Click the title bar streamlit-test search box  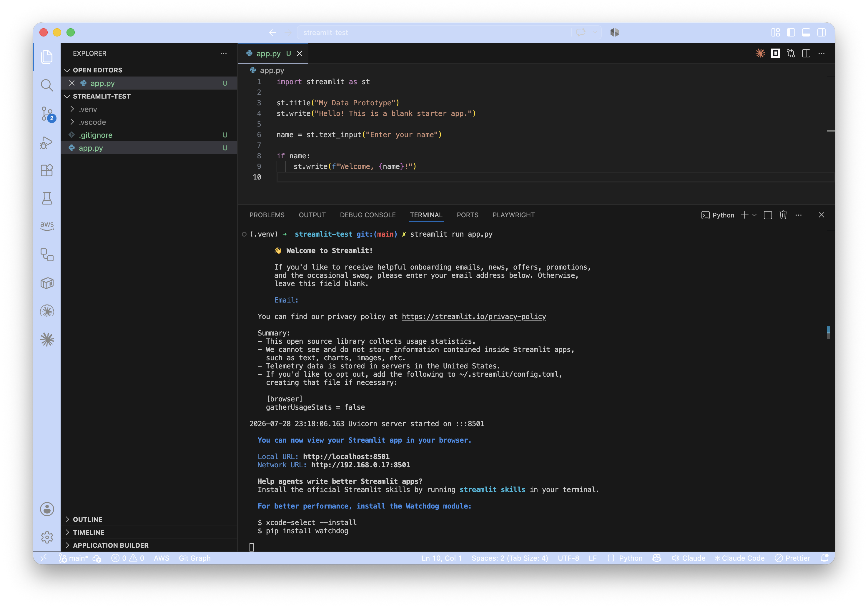[x=434, y=32]
